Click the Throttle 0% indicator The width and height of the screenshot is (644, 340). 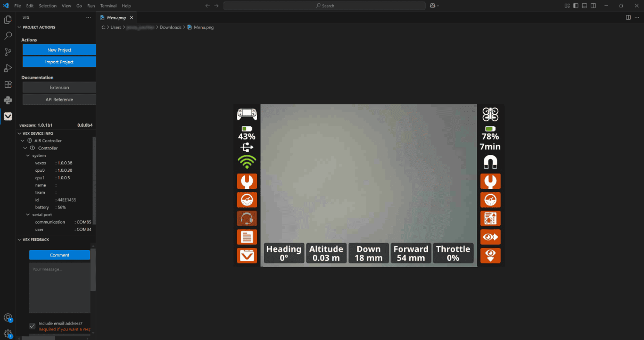tap(453, 253)
